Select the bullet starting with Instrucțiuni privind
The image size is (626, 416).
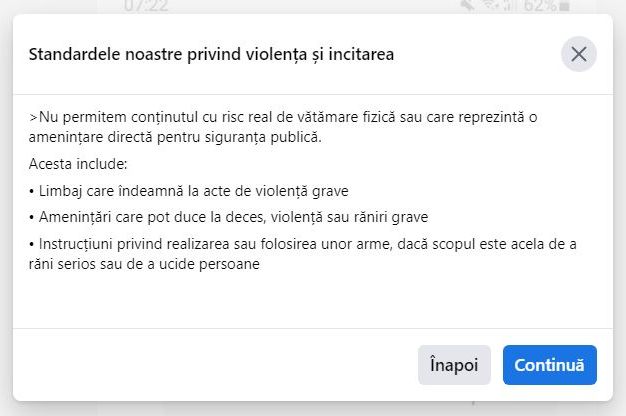(x=303, y=253)
